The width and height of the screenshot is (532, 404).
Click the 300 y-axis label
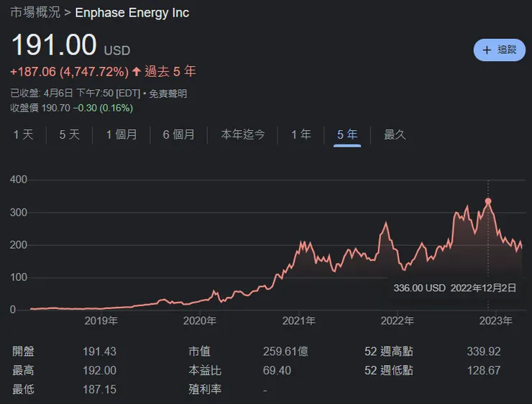click(19, 212)
